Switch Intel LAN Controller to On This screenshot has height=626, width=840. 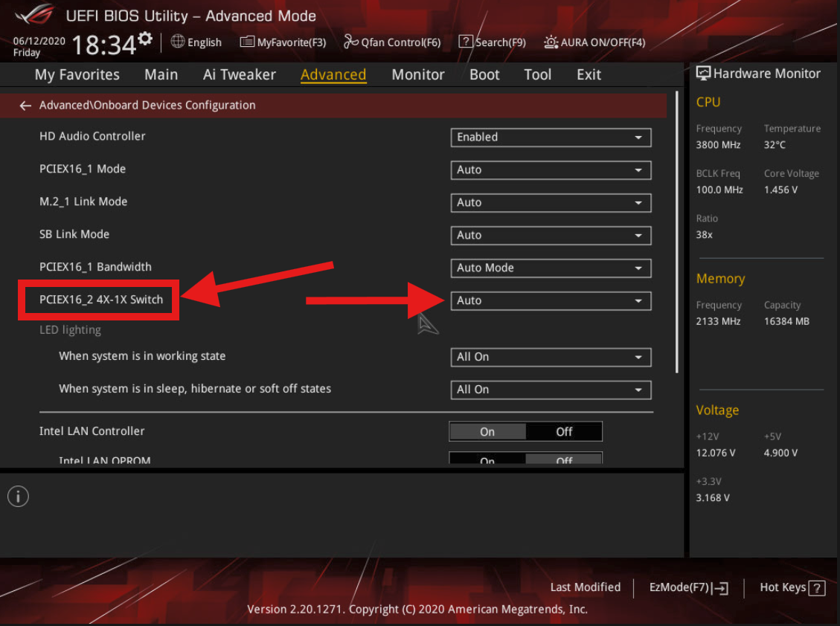click(487, 432)
